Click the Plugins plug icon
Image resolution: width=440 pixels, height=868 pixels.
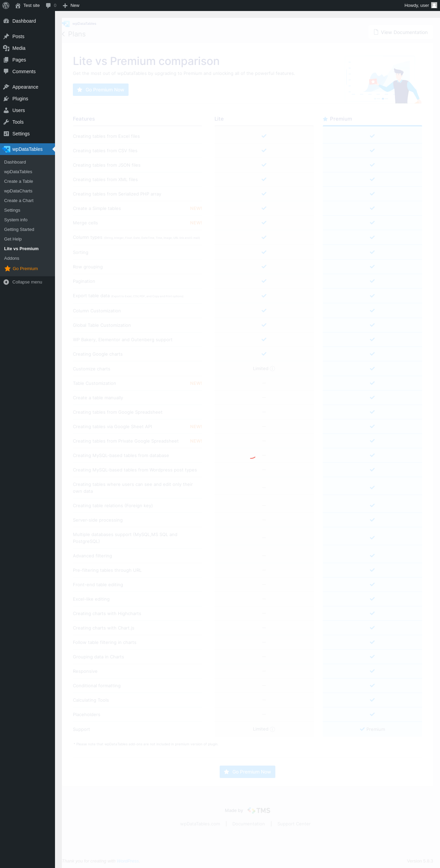(x=6, y=99)
